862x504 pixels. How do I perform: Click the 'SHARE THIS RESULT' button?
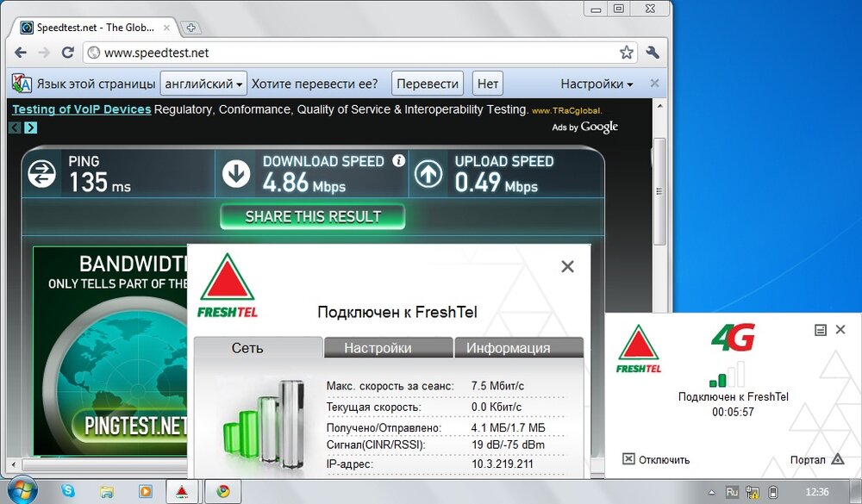tap(312, 216)
